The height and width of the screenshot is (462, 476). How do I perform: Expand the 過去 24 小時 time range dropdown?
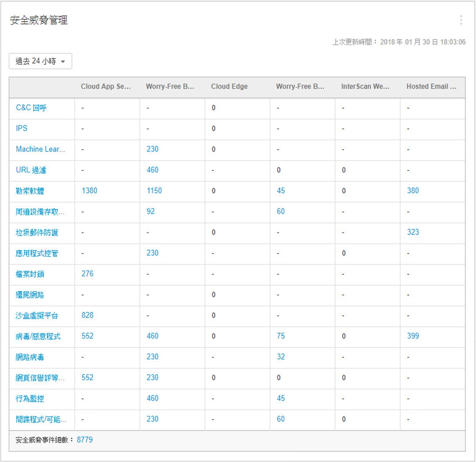40,61
